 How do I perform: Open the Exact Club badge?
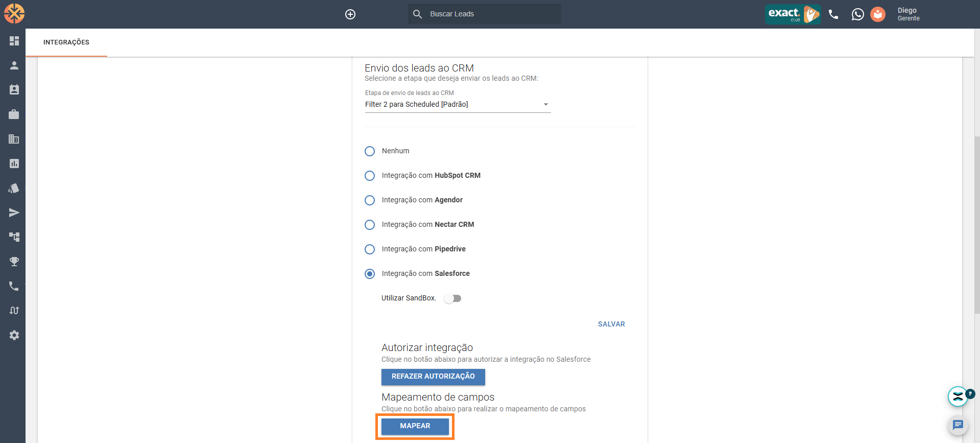pos(793,14)
